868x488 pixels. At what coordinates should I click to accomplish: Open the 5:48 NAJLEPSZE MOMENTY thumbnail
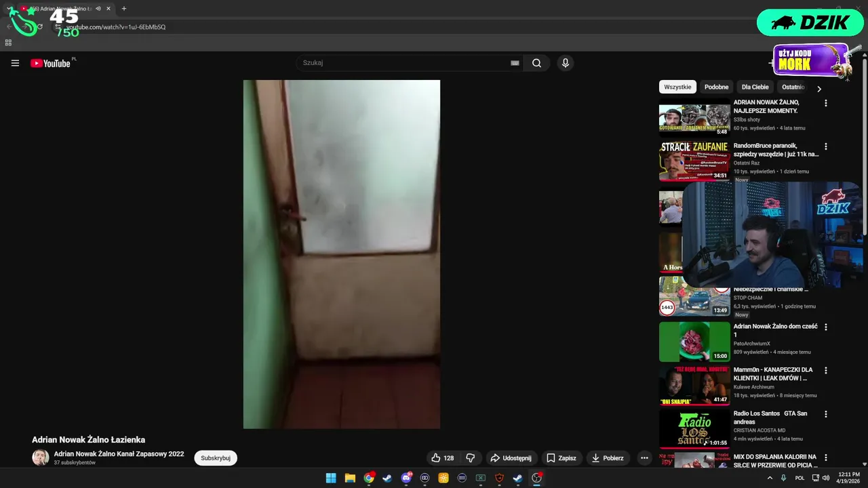click(694, 117)
